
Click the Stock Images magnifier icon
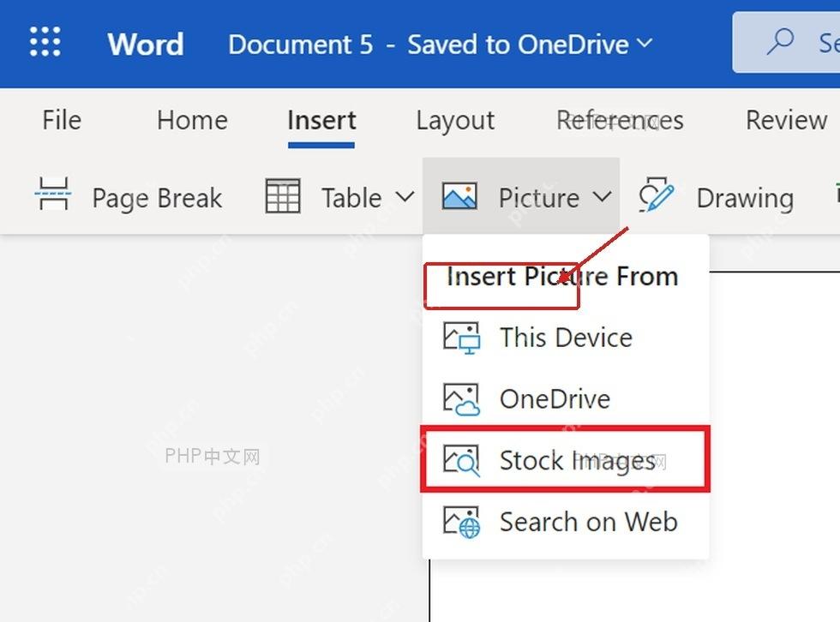tap(461, 460)
